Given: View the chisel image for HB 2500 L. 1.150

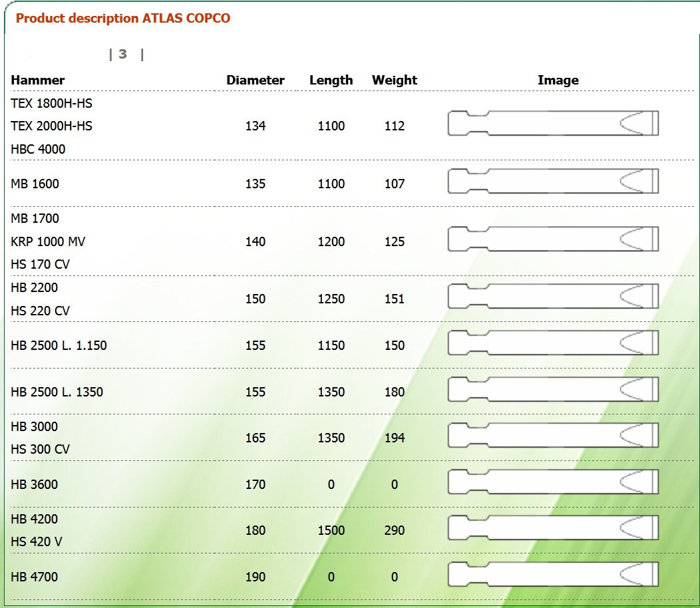Looking at the screenshot, I should (x=553, y=343).
